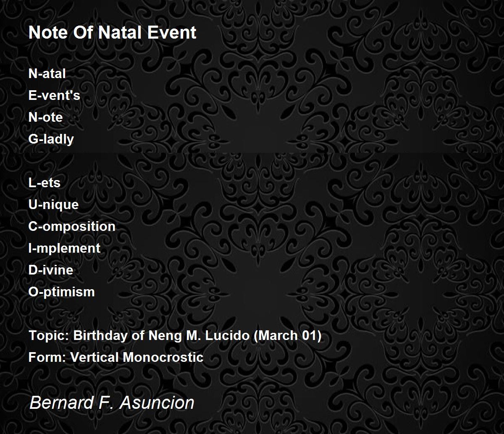Click the word U-nique

tap(53, 204)
